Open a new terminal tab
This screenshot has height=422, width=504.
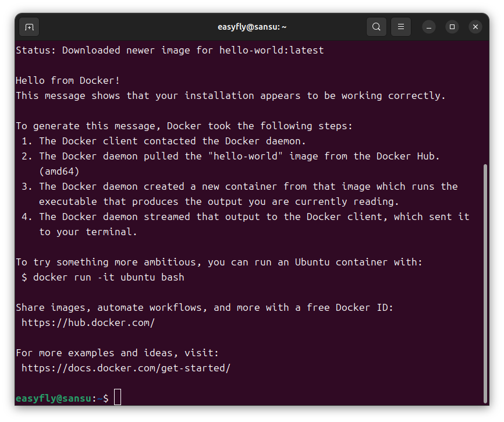[29, 27]
